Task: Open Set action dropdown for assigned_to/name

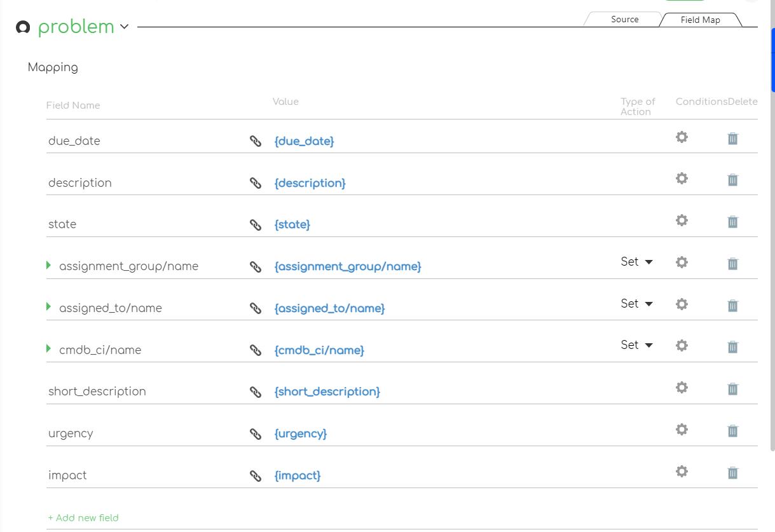Action: pos(637,304)
